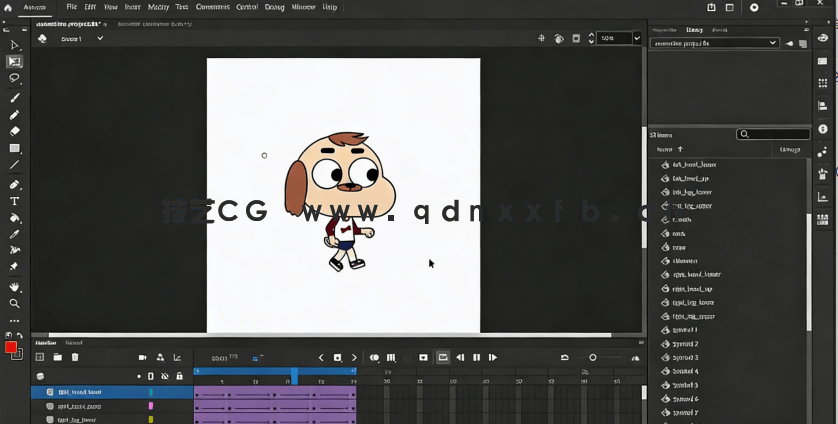Viewport: 838px width, 424px height.
Task: Open the File menu
Action: coord(72,7)
